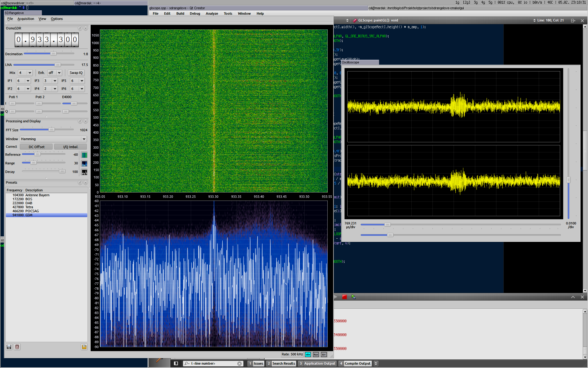Viewport: 588px width, 368px height.
Task: Close the Presets dock panel
Action: (x=86, y=182)
